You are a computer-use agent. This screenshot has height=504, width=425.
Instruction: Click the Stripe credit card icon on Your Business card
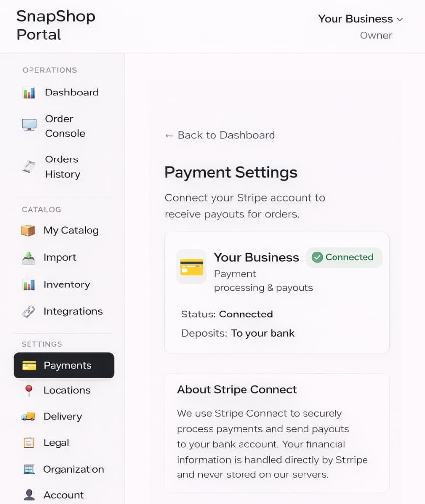[x=191, y=267]
